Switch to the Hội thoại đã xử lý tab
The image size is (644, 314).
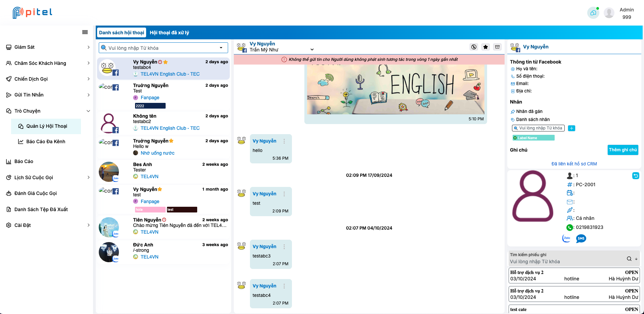coord(170,33)
